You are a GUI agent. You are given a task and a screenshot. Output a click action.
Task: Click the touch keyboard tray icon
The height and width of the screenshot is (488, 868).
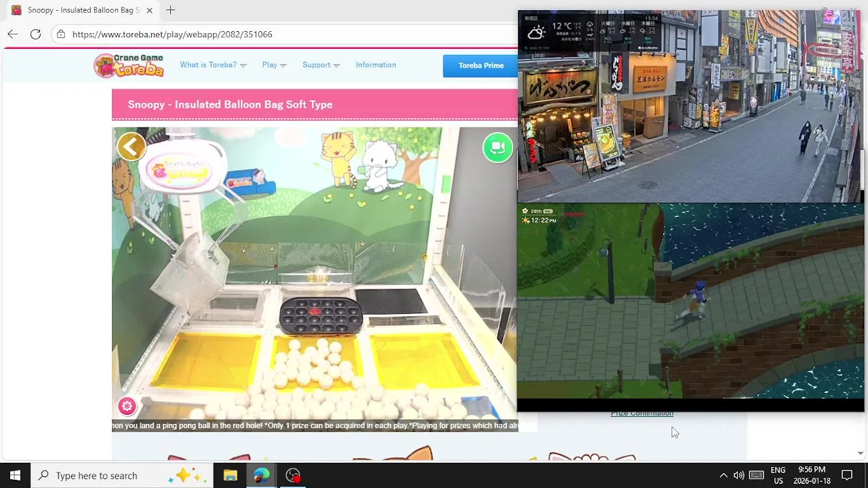pos(757,475)
